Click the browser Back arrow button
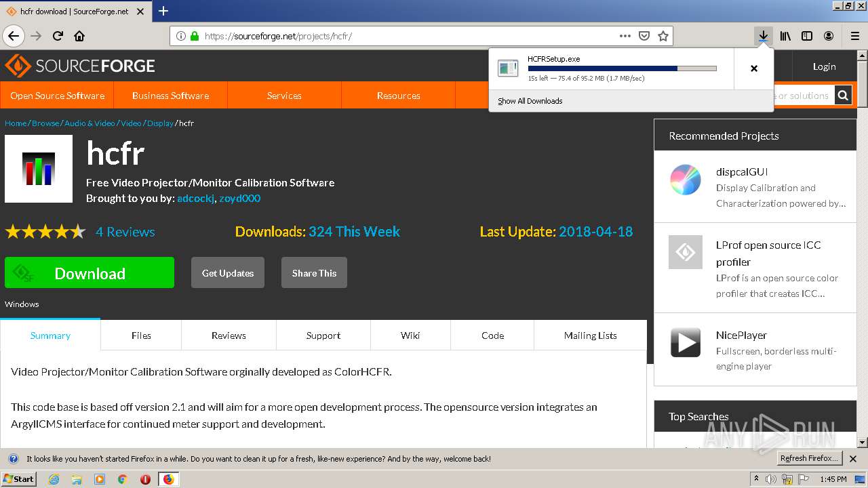The height and width of the screenshot is (488, 868). click(x=14, y=36)
